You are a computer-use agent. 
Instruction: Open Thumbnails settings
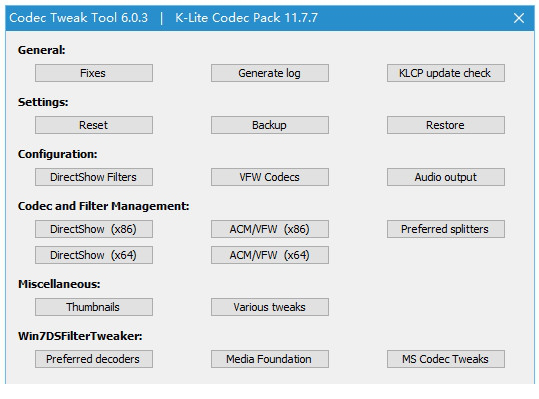(x=94, y=307)
